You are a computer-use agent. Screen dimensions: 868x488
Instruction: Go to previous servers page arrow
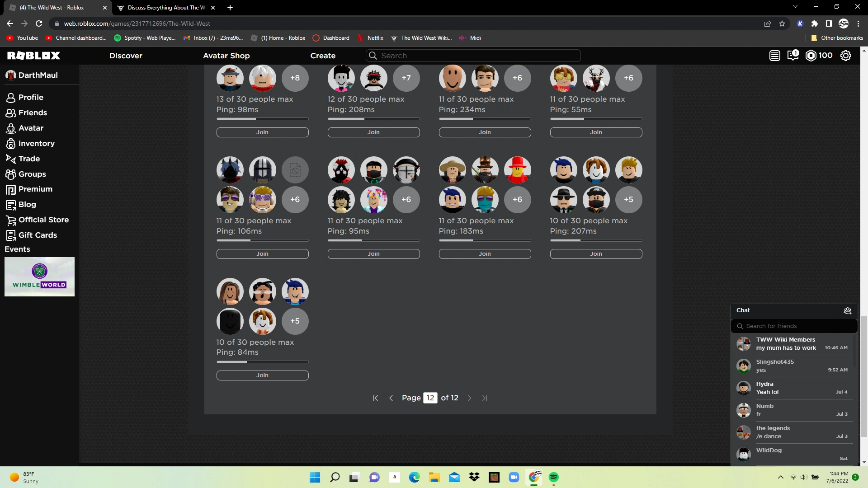tap(391, 398)
